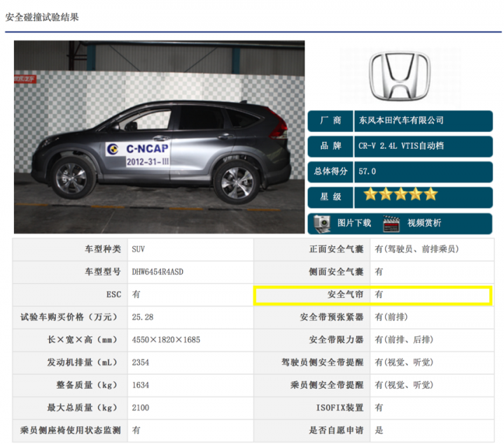Screen dimensions: 504x444
Task: Click the 厂商 label
Action: pyautogui.click(x=330, y=120)
